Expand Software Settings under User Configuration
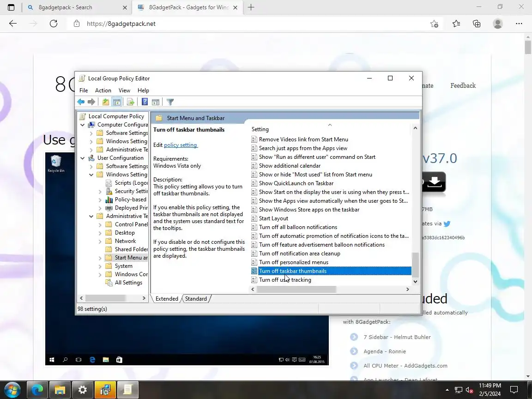Image resolution: width=532 pixels, height=399 pixels. pos(91,166)
